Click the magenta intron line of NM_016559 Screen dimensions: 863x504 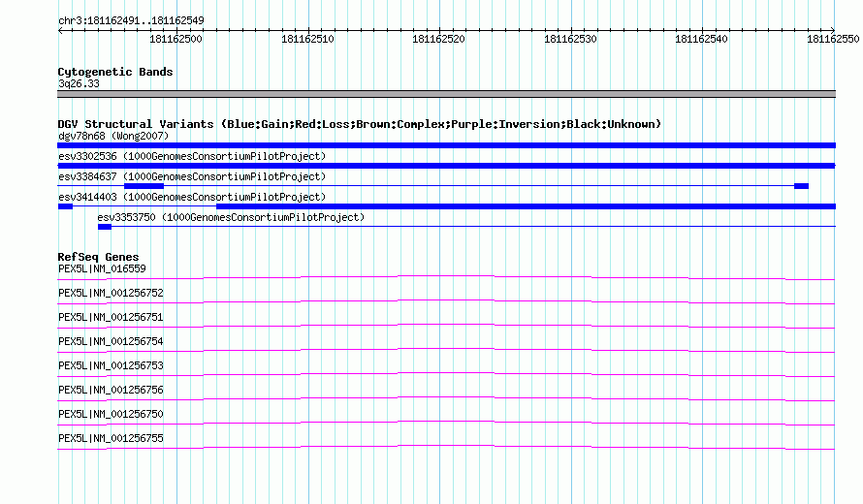[446, 275]
